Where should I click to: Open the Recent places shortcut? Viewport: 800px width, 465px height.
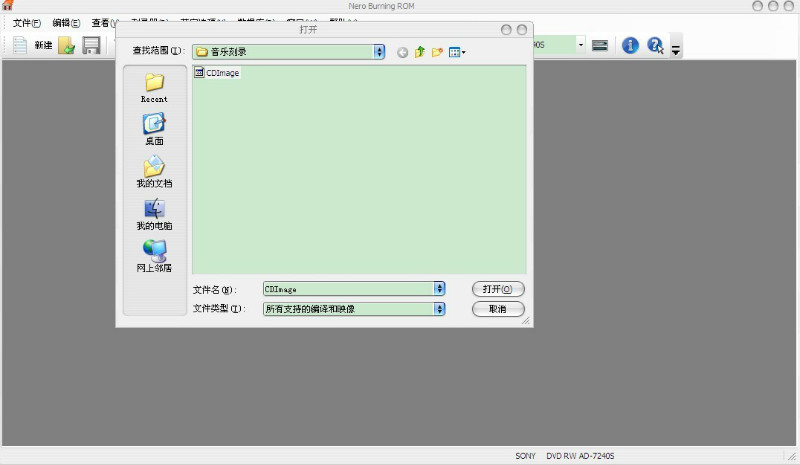(154, 87)
